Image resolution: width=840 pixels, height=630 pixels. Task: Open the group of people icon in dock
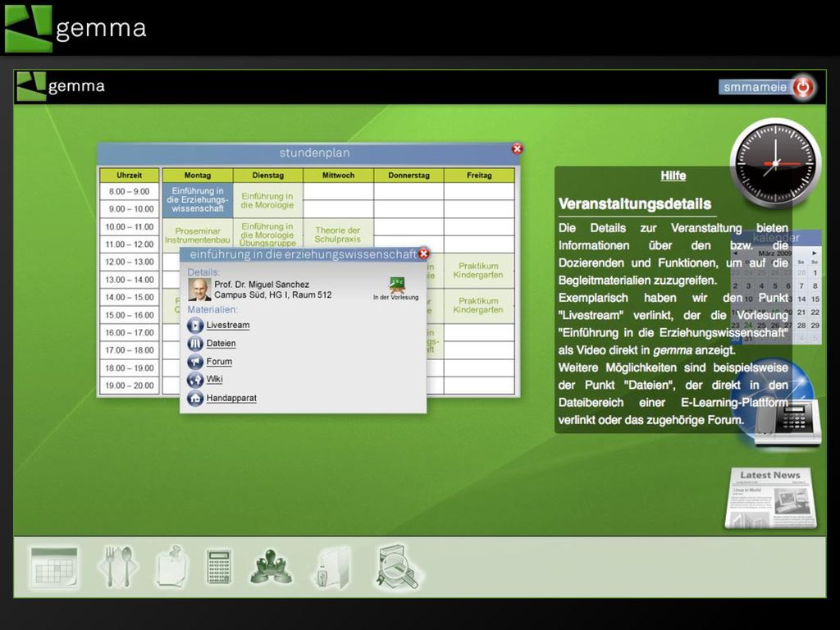[x=271, y=566]
